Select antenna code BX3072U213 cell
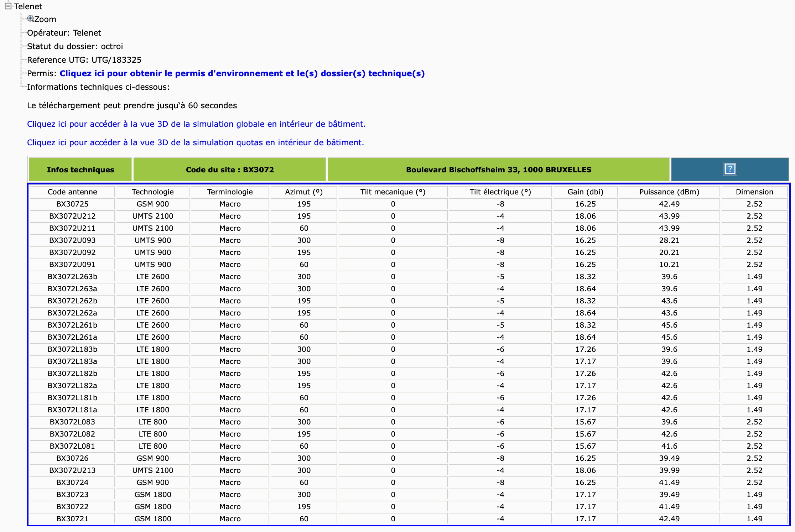This screenshot has width=795, height=532. (72, 470)
